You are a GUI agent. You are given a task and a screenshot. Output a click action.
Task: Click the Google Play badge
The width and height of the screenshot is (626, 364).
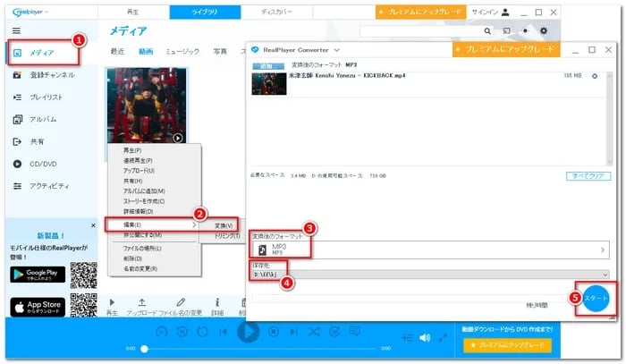38,275
